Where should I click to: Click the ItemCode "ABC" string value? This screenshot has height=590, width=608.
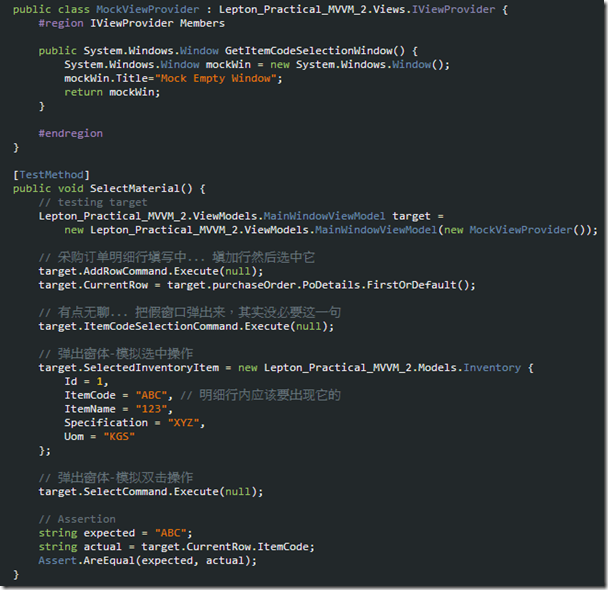pos(151,395)
